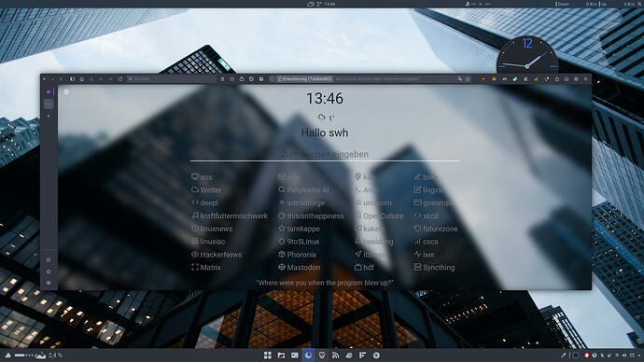This screenshot has width=644, height=362.
Task: Open the kraftfuttermischwerk link
Action: point(230,216)
